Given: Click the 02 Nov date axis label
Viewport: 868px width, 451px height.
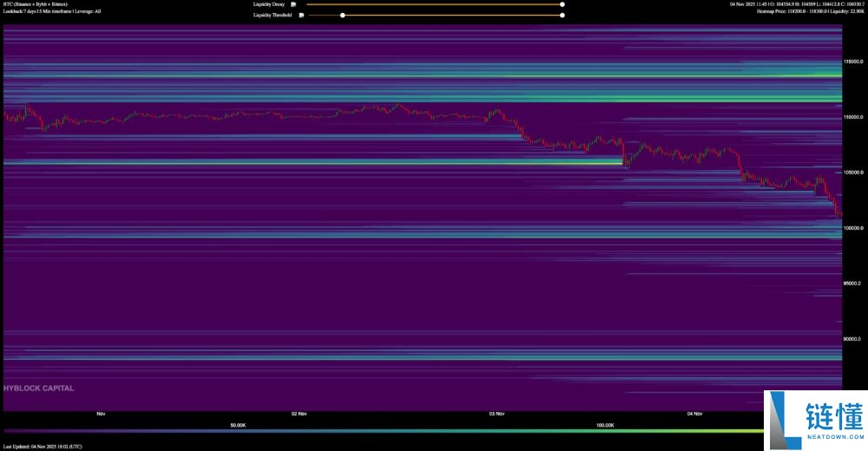Looking at the screenshot, I should pyautogui.click(x=299, y=414).
